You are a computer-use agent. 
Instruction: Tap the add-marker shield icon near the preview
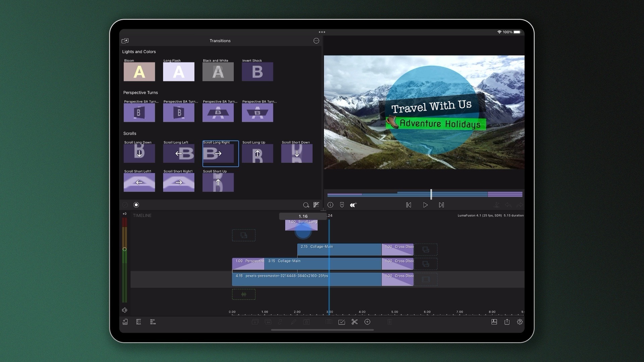coord(342,205)
